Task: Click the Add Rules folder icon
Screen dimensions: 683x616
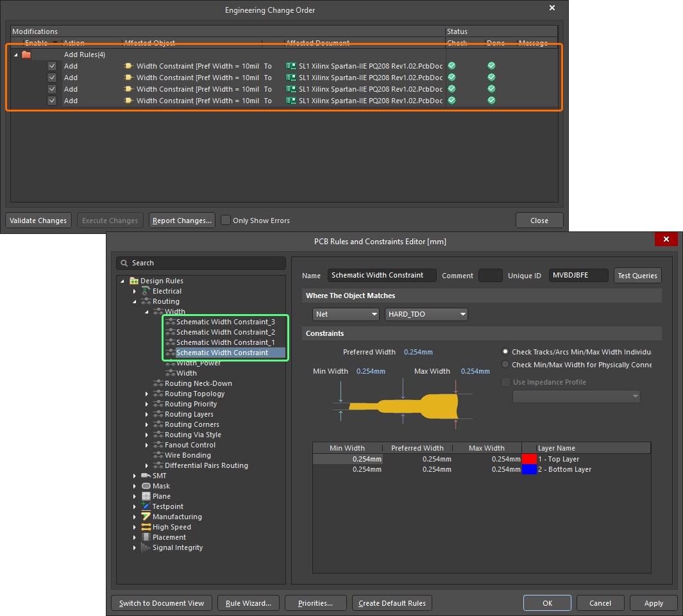Action: coord(26,54)
